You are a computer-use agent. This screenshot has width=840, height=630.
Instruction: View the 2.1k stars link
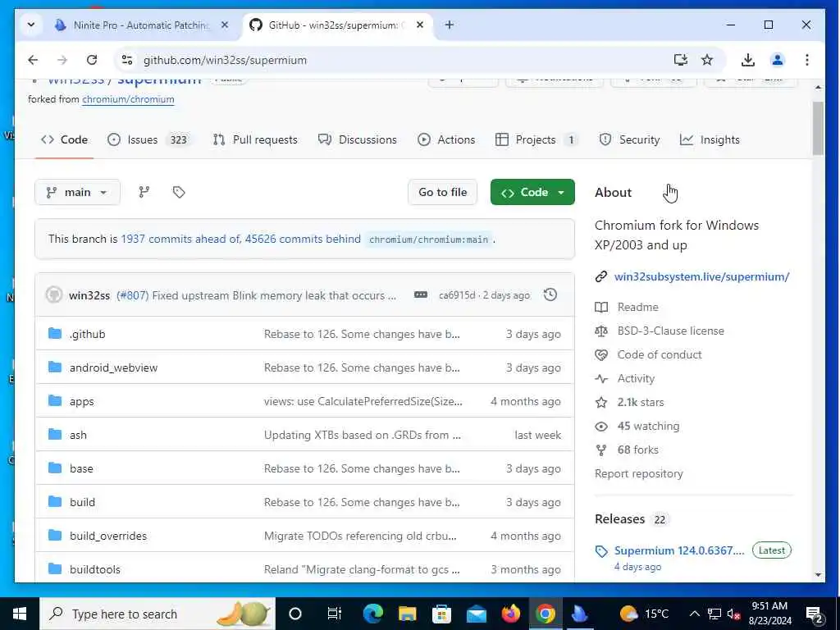(640, 402)
